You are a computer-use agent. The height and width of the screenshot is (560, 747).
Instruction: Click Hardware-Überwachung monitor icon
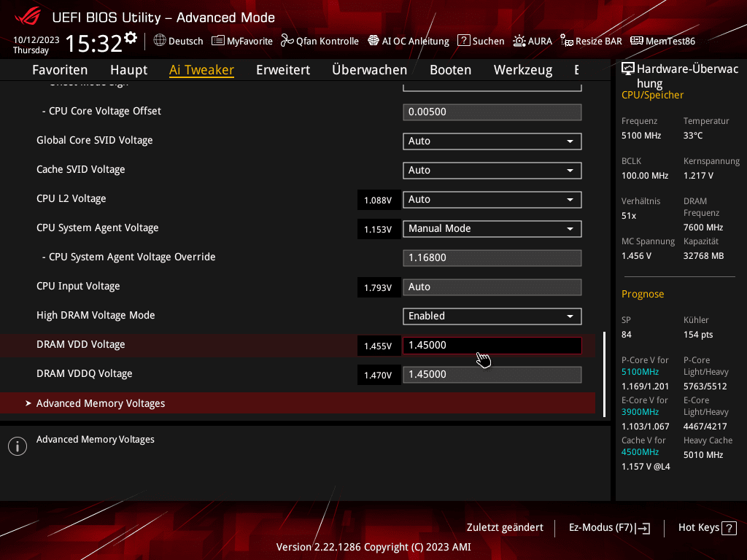[x=628, y=69]
